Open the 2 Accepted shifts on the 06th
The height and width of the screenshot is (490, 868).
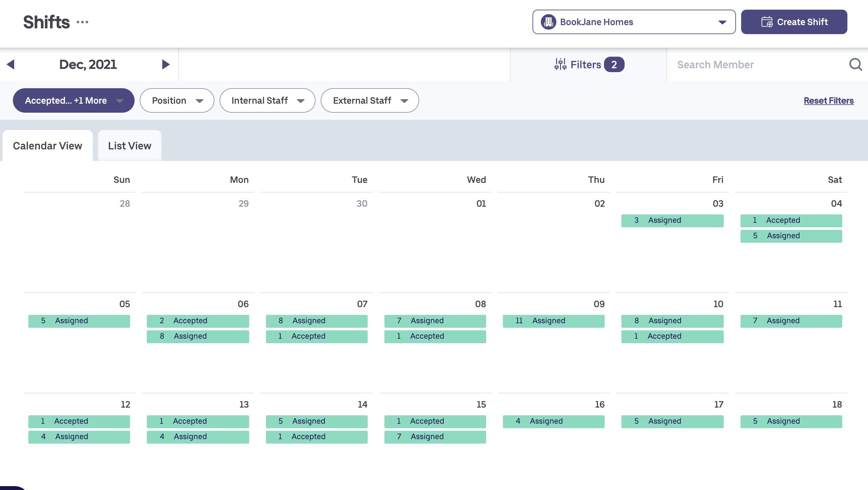198,321
